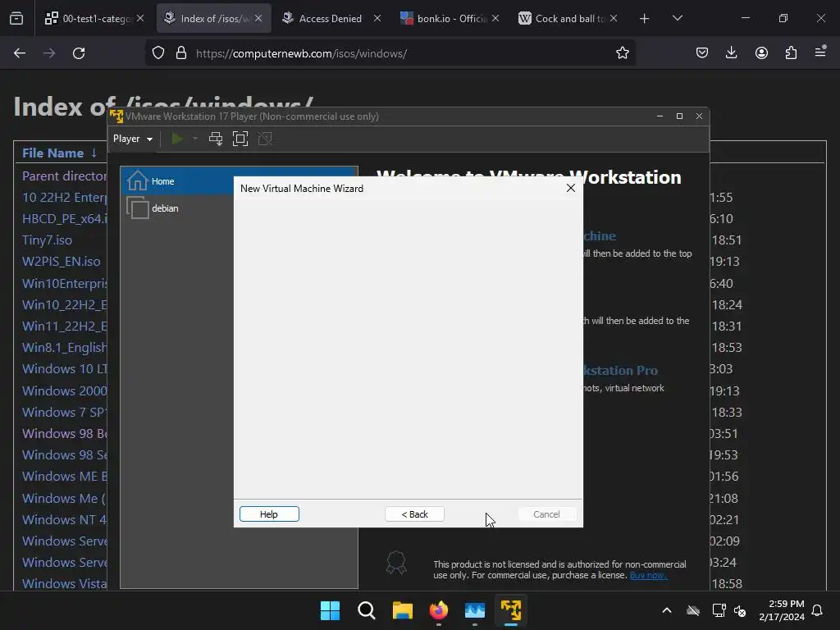Open the HBCD_PE_x64 file link
840x630 pixels.
tap(64, 218)
